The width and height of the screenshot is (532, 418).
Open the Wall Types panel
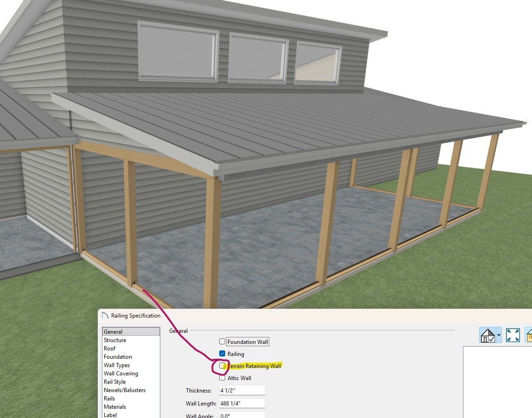point(117,365)
